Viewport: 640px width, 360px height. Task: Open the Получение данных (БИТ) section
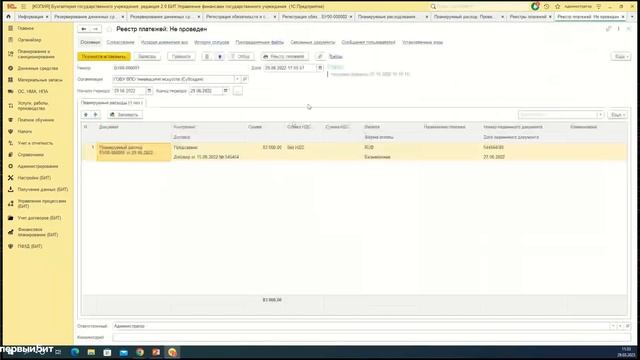[x=42, y=189]
